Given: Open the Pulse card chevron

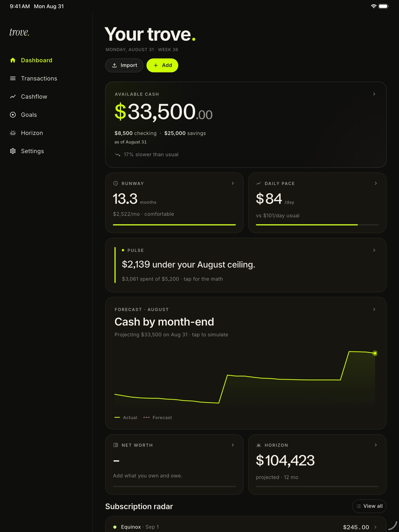Looking at the screenshot, I should tap(374, 250).
